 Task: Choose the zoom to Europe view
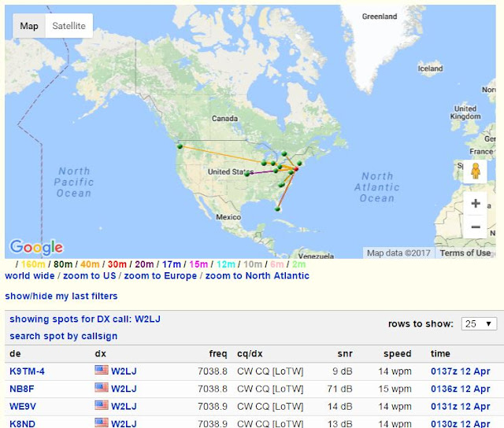[x=161, y=276]
